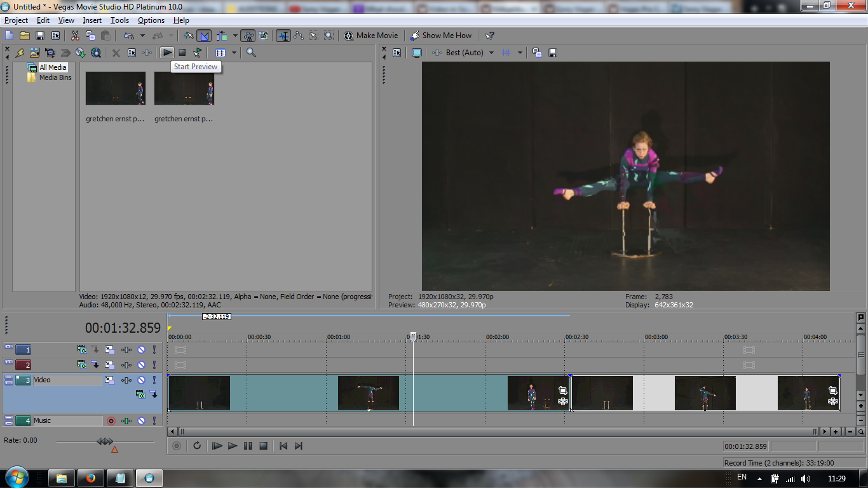This screenshot has height=489, width=868.
Task: Open the media views dropdown arrow
Action: click(234, 53)
